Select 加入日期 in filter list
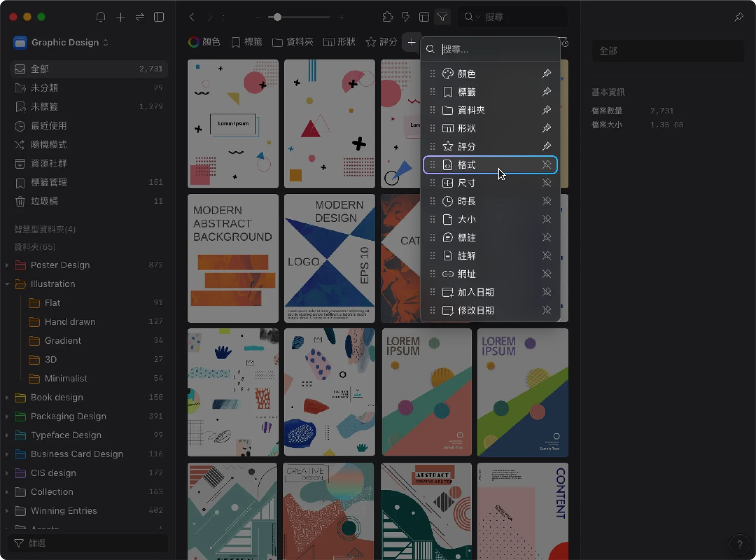The height and width of the screenshot is (560, 756). (x=490, y=292)
